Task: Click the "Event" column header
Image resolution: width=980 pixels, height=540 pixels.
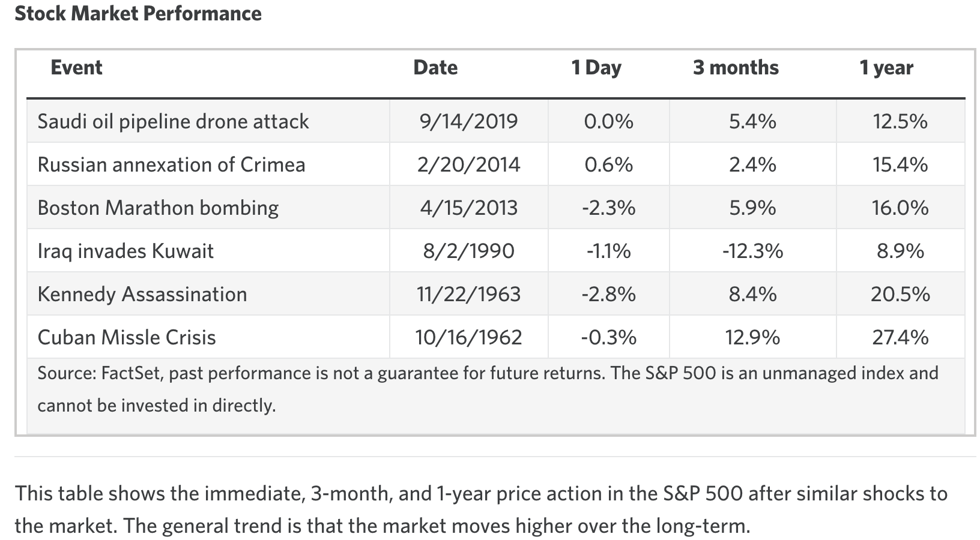Action: point(76,68)
